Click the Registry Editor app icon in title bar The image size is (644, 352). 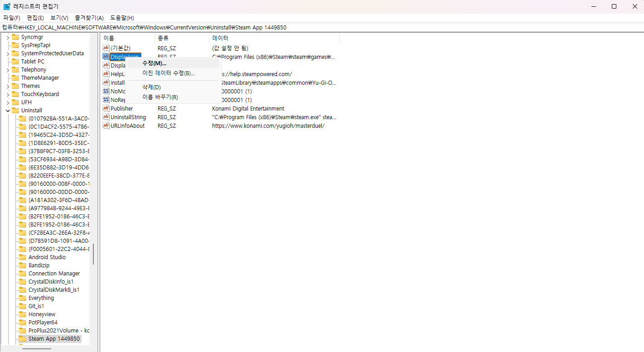point(7,6)
